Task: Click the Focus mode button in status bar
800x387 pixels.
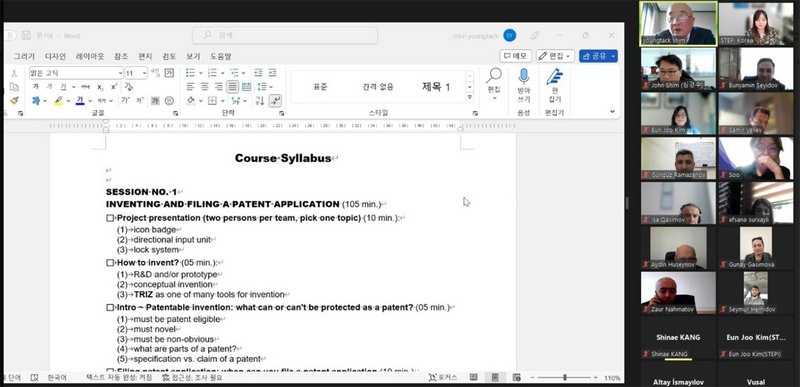Action: tap(443, 378)
